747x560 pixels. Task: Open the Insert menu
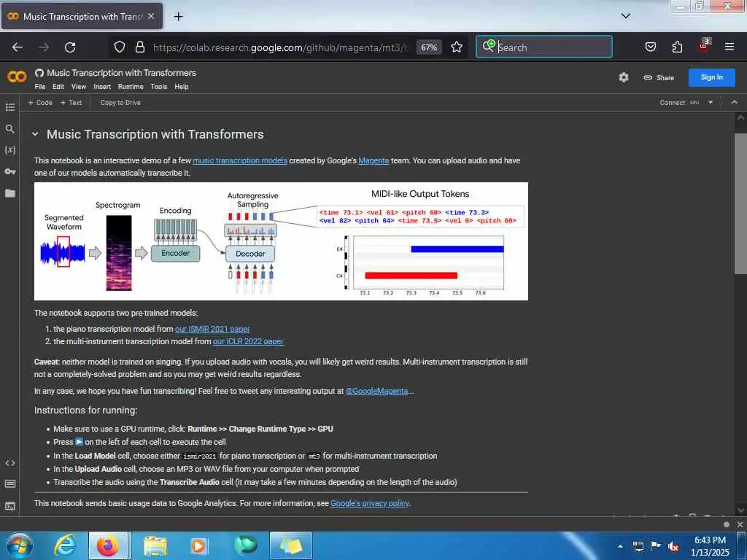pyautogui.click(x=102, y=87)
